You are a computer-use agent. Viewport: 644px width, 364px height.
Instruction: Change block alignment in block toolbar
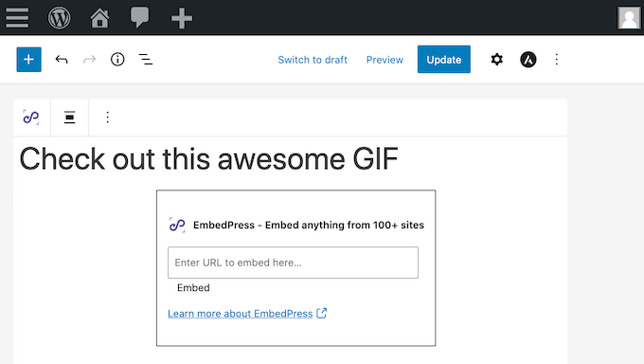click(x=69, y=118)
